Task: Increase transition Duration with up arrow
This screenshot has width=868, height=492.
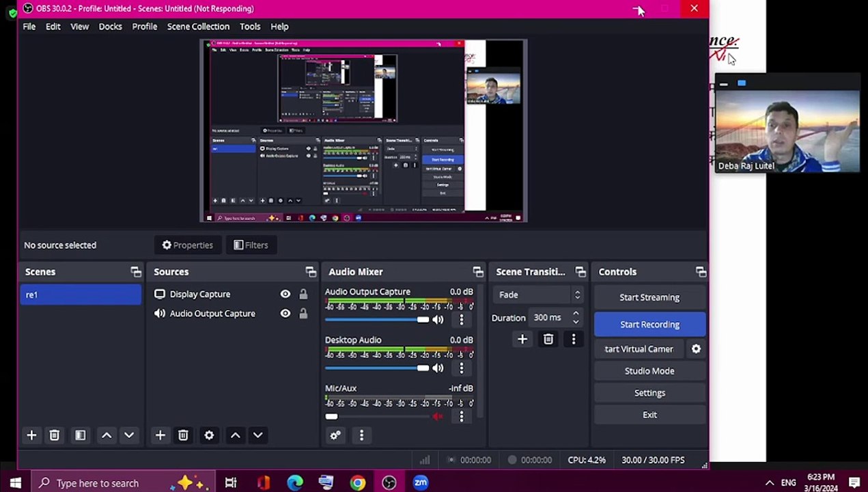Action: click(576, 314)
